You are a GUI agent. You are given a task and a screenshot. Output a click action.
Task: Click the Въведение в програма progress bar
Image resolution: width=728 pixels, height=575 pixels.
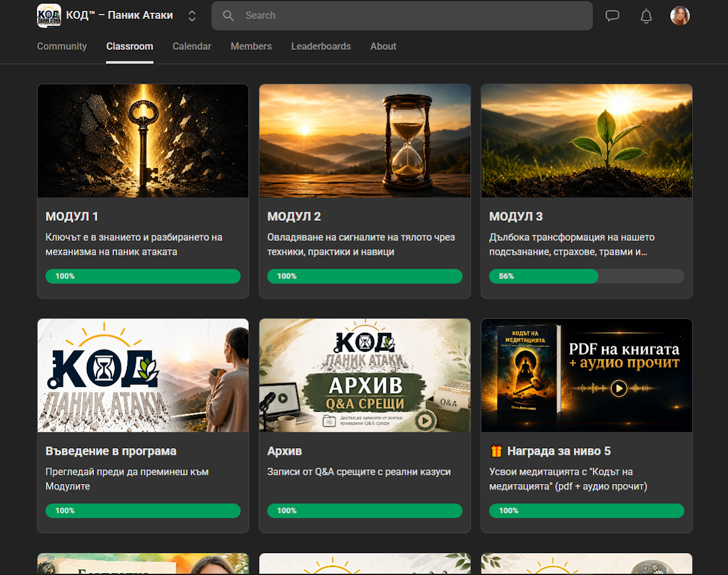click(143, 511)
